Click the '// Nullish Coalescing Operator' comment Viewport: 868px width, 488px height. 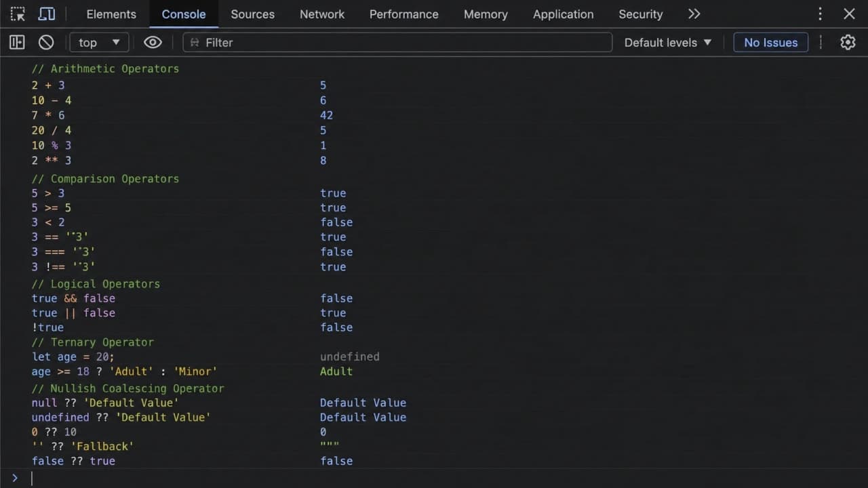click(x=127, y=388)
